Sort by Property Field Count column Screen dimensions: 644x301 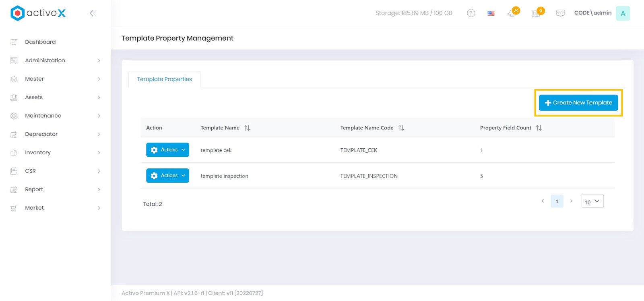click(x=539, y=128)
